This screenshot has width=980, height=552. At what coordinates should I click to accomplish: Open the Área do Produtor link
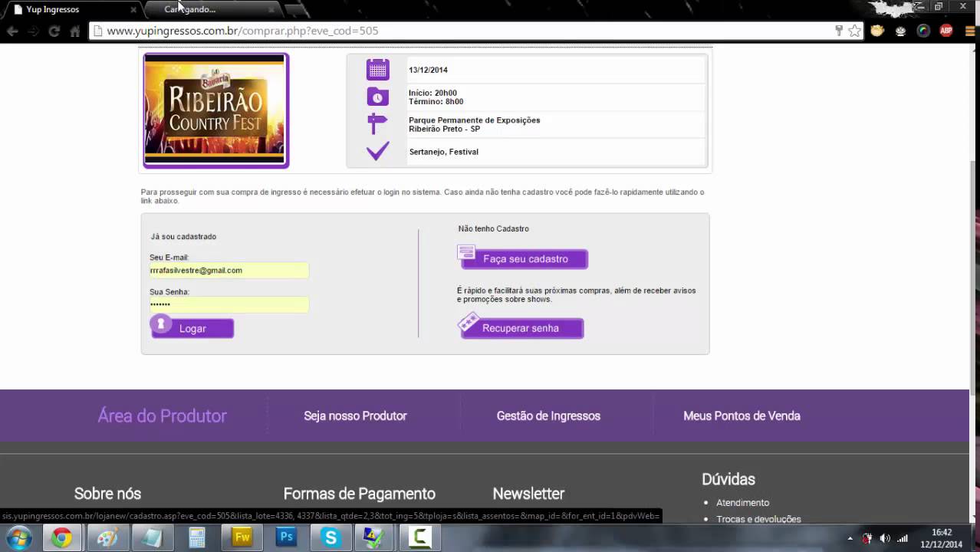(x=162, y=416)
